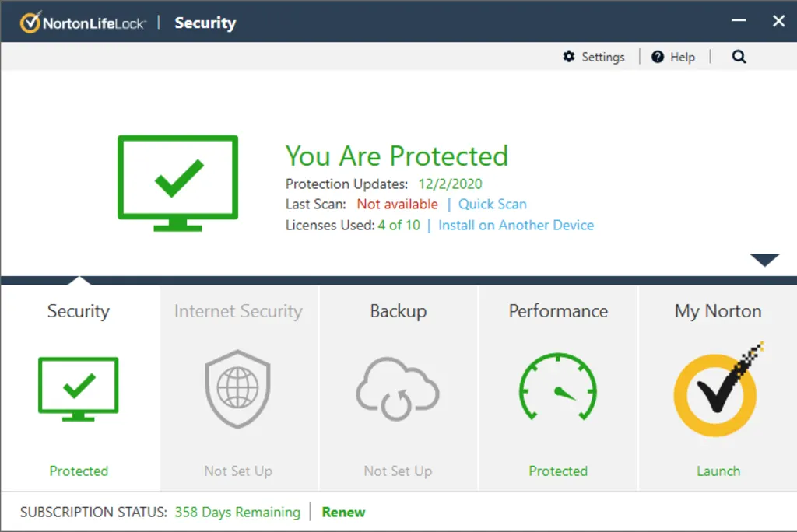Screen dimensions: 797x532
Task: Open the Performance speedometer icon
Action: (x=557, y=389)
